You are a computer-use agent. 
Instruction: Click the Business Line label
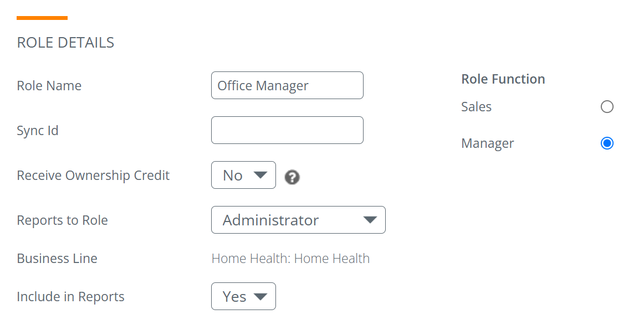tap(57, 258)
